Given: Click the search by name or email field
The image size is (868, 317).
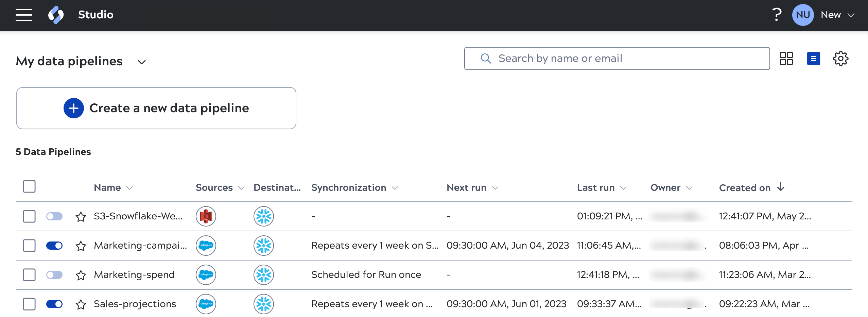Looking at the screenshot, I should click(x=617, y=58).
